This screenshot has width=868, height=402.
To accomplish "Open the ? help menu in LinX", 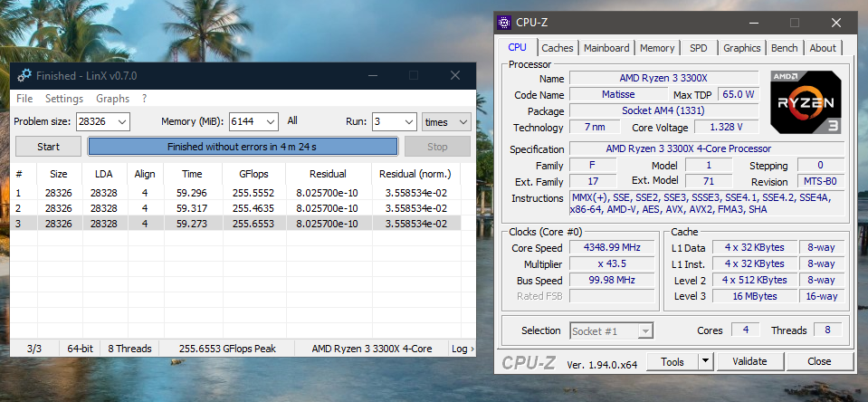I will [145, 99].
